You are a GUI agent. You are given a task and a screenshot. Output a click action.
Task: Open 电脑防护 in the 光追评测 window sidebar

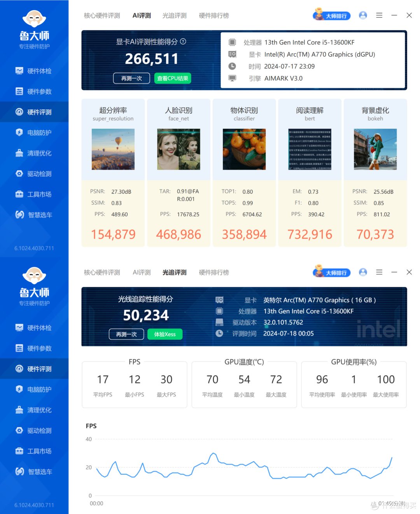(x=34, y=389)
